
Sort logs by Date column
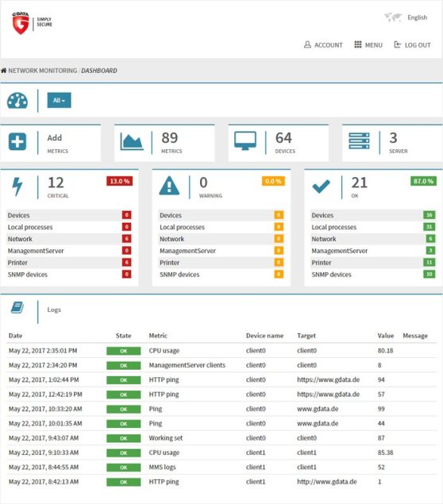[15, 336]
